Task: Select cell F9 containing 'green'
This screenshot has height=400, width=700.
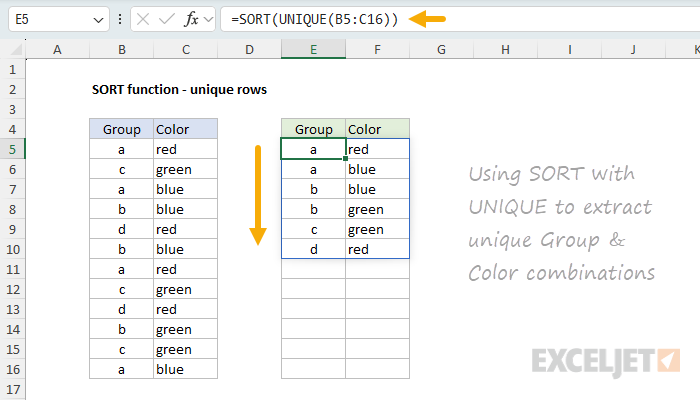Action: [x=378, y=229]
